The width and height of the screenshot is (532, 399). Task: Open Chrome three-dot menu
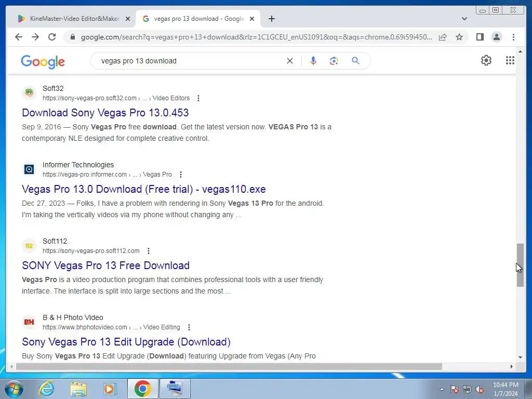click(x=513, y=37)
